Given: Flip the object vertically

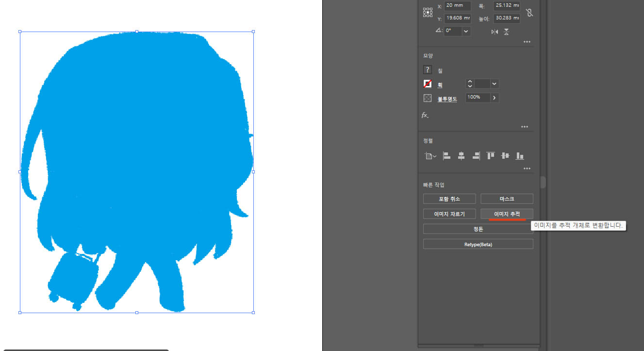Looking at the screenshot, I should pos(506,32).
